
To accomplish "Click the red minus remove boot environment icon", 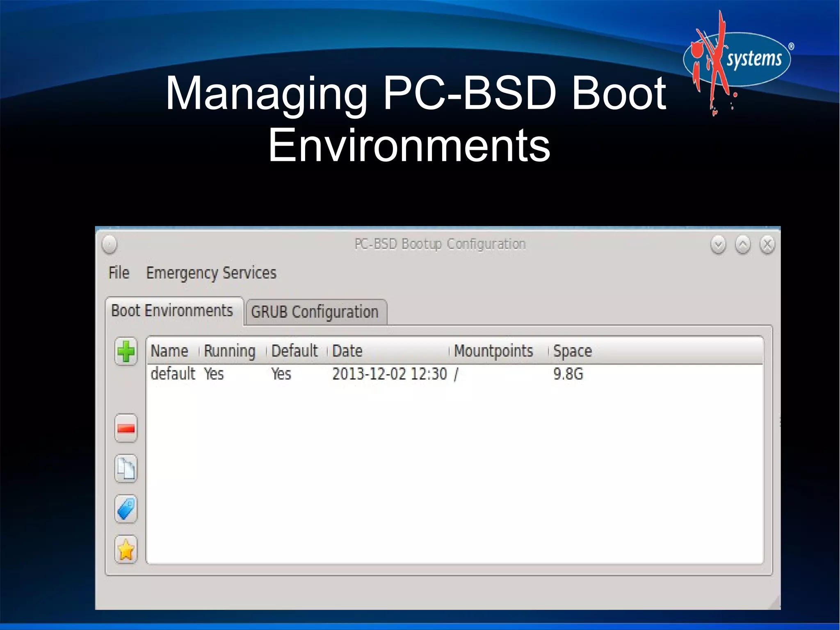I will click(x=126, y=428).
